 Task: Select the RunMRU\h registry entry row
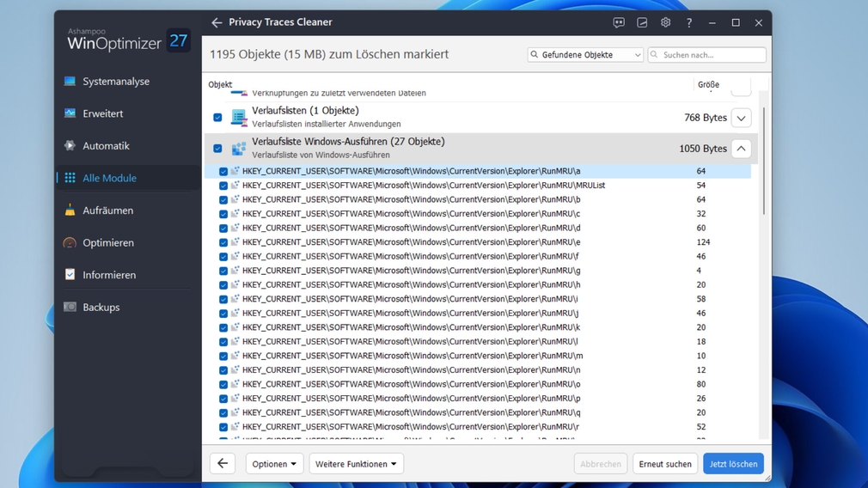click(x=478, y=285)
